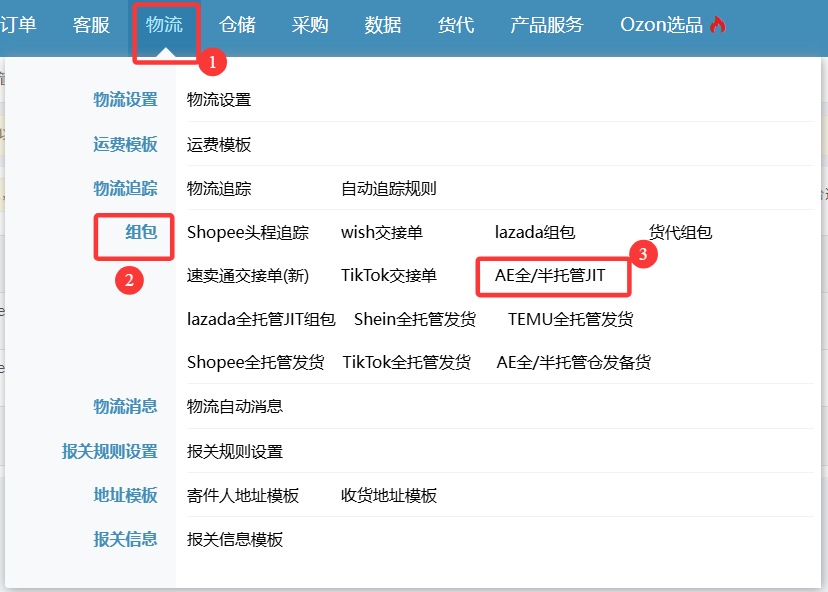Select the 组包 category in sidebar
Image resolution: width=828 pixels, height=592 pixels.
pyautogui.click(x=141, y=233)
